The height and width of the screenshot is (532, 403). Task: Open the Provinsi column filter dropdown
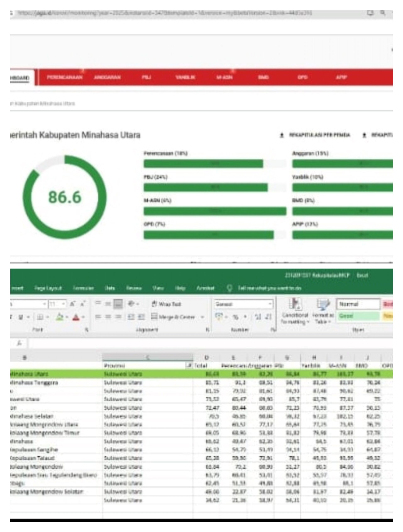pos(189,366)
